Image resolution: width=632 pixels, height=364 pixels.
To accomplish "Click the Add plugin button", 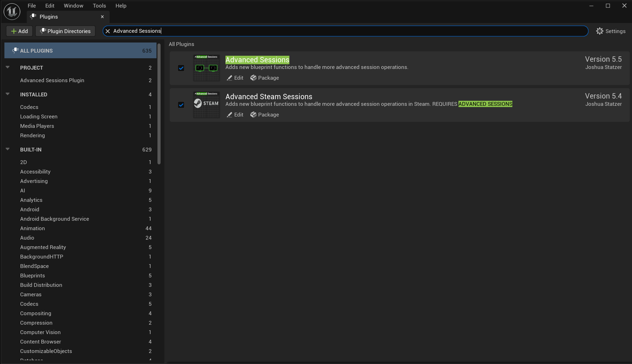I will coord(20,31).
